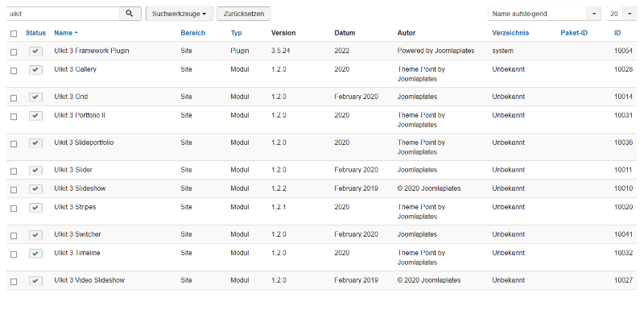Click version '1.2.2' of Uikit 3 Slideshow
This screenshot has height=310, width=644.
[279, 188]
